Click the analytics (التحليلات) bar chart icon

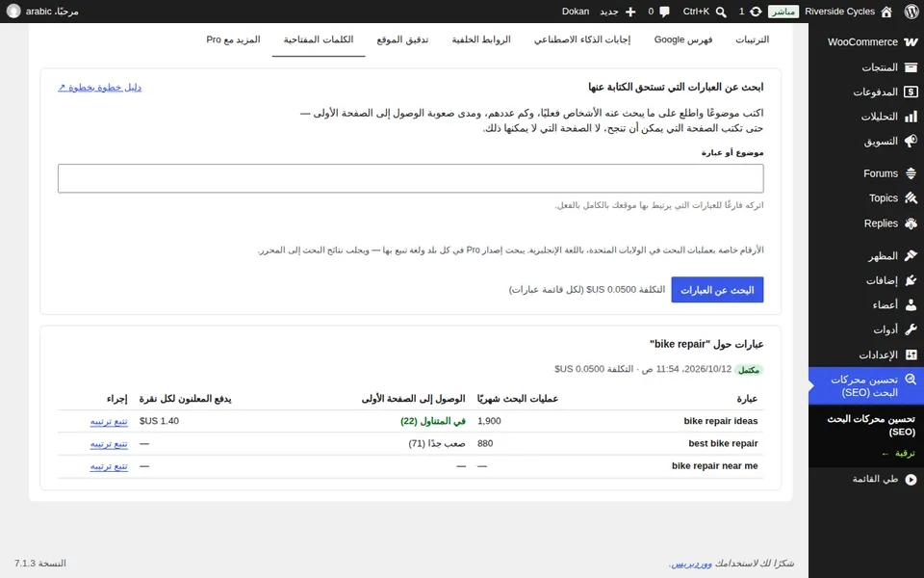(911, 117)
